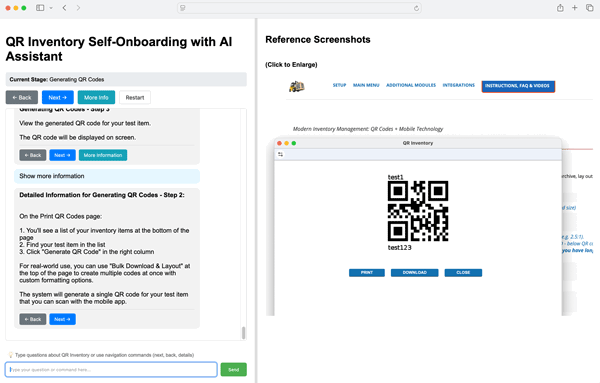Image resolution: width=600 pixels, height=383 pixels.
Task: Click the 'Modern Inventory Management' tagline text
Action: (368, 129)
